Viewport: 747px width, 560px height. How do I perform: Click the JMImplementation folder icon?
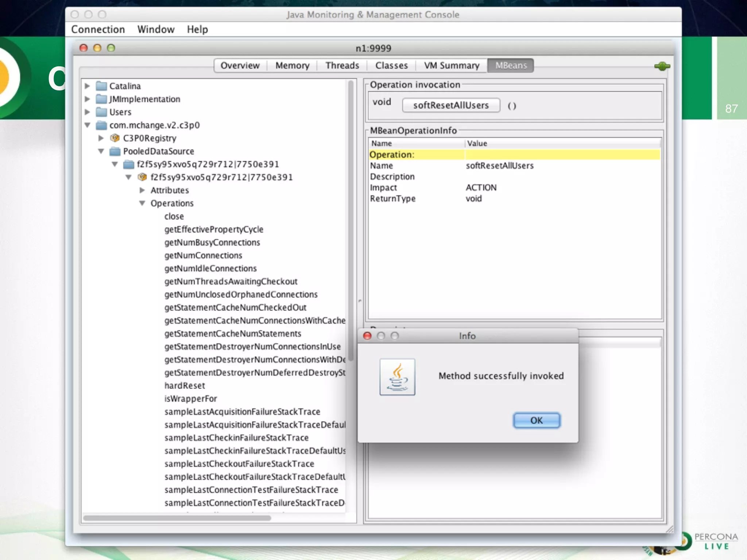101,99
